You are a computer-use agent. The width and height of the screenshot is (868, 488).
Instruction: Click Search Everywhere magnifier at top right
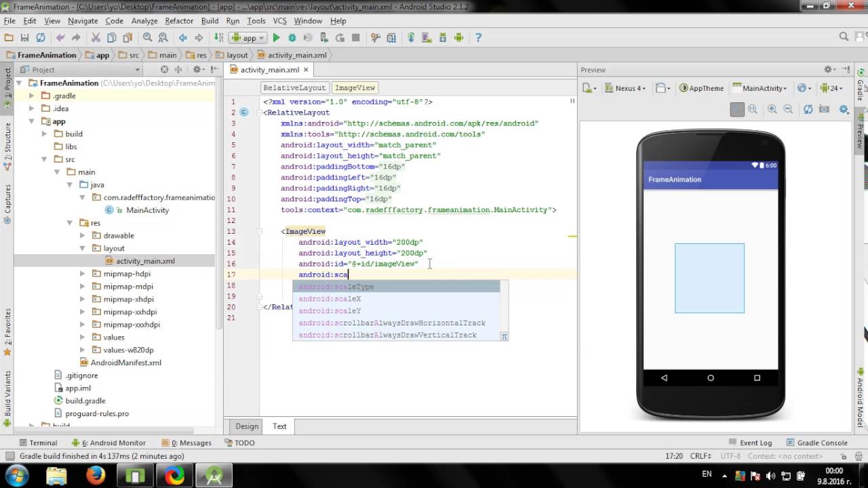pos(844,37)
